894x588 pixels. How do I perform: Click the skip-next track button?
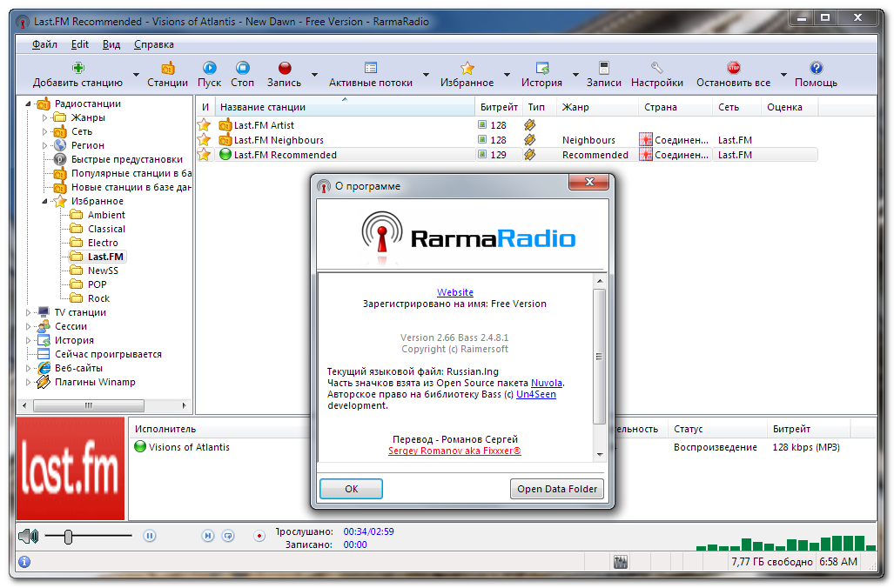coord(207,536)
